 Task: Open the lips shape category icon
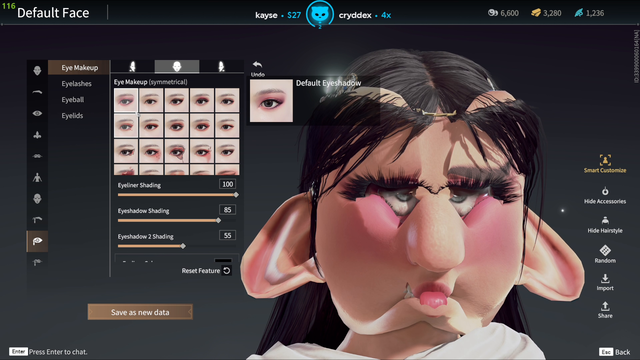pos(37,156)
